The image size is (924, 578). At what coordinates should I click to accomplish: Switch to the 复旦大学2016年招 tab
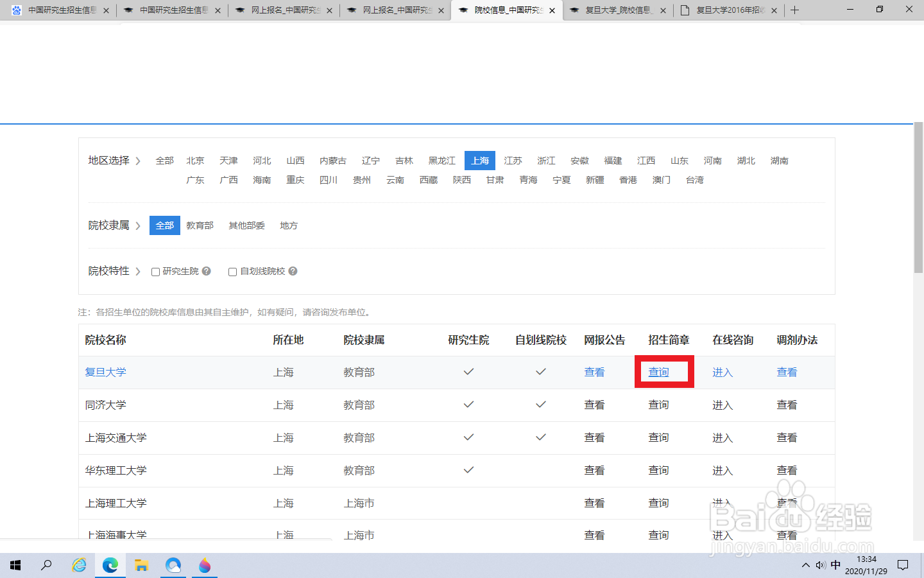(730, 10)
